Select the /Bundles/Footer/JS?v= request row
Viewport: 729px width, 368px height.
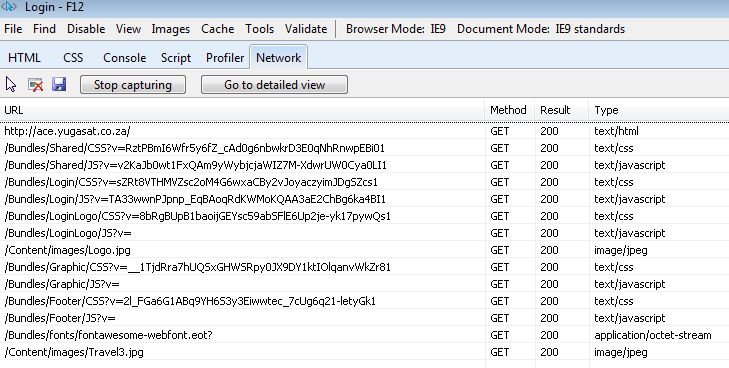(x=364, y=318)
